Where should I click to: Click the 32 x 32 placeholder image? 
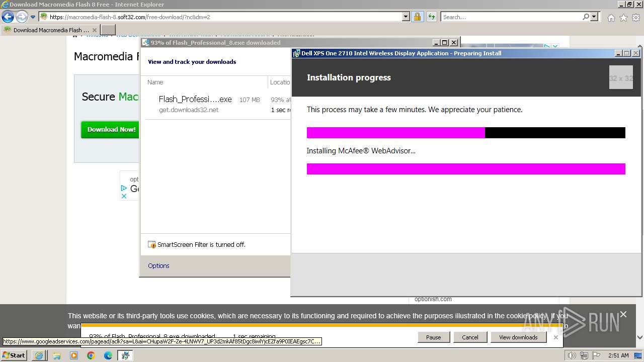tap(621, 77)
